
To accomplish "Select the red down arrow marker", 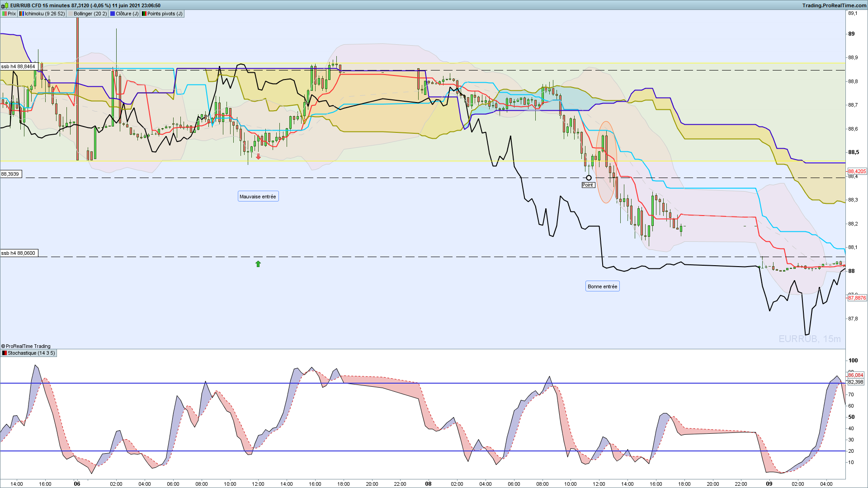I will tap(258, 157).
